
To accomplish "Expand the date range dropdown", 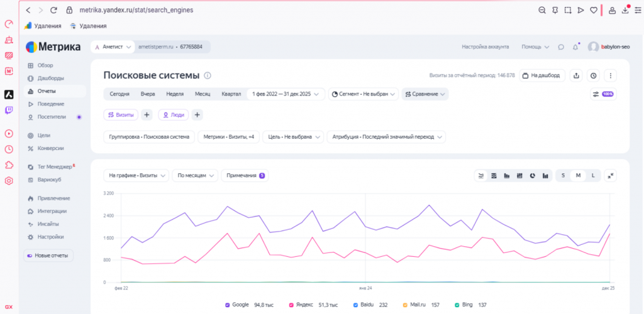I will point(286,94).
